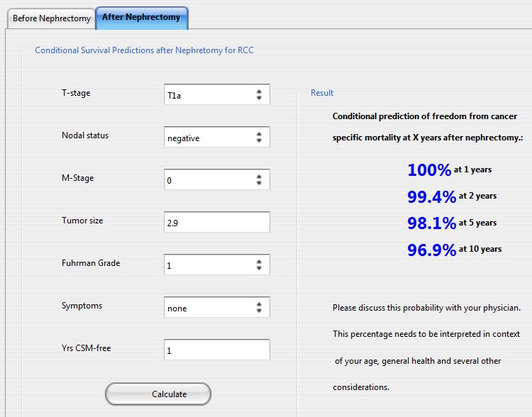This screenshot has height=417, width=532.
Task: Click the Yrs CSM-free input field
Action: [x=217, y=350]
